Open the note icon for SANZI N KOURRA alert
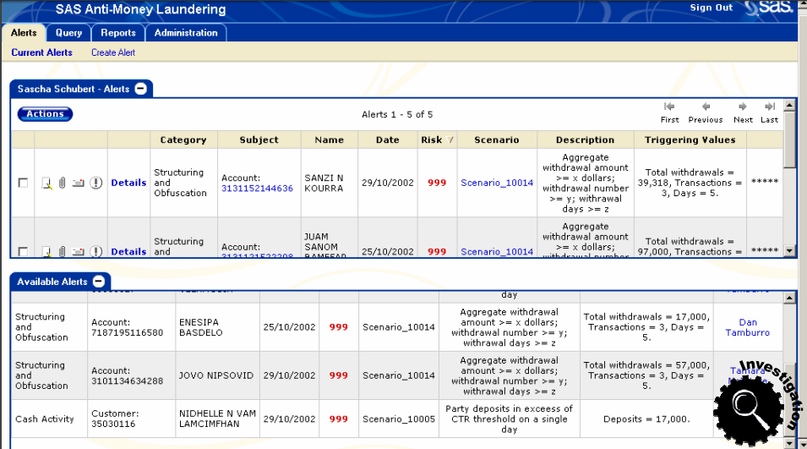 46,183
